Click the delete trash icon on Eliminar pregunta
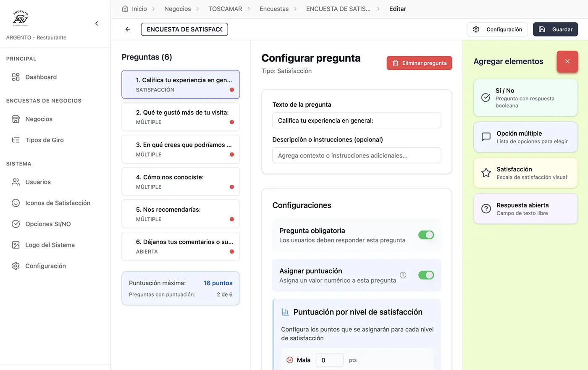The image size is (588, 370). [x=395, y=63]
